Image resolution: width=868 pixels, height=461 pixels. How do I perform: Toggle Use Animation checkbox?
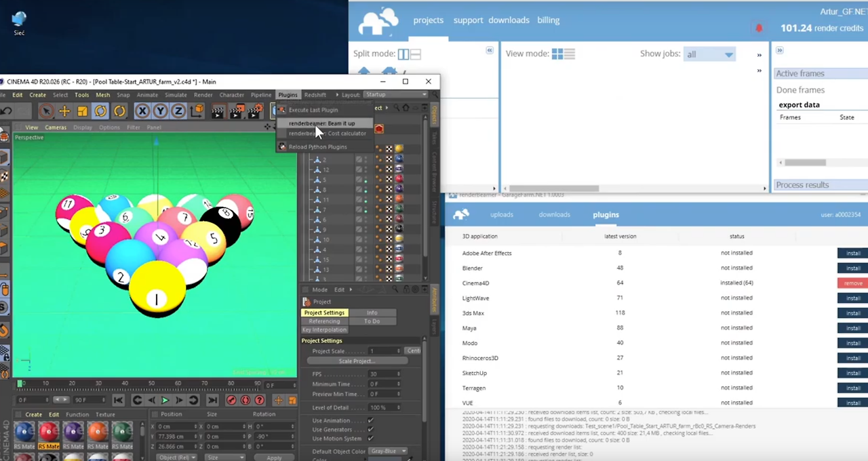pyautogui.click(x=370, y=420)
